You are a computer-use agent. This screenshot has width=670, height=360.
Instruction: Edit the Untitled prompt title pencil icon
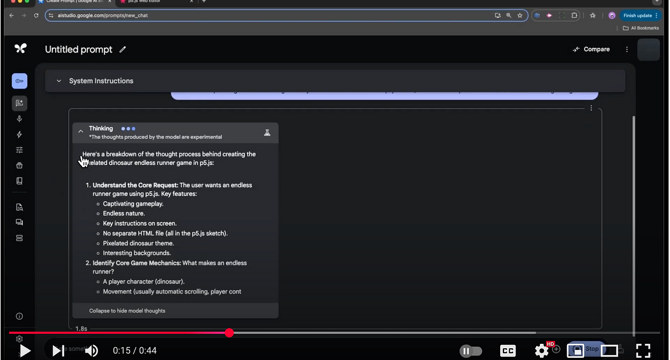click(123, 50)
